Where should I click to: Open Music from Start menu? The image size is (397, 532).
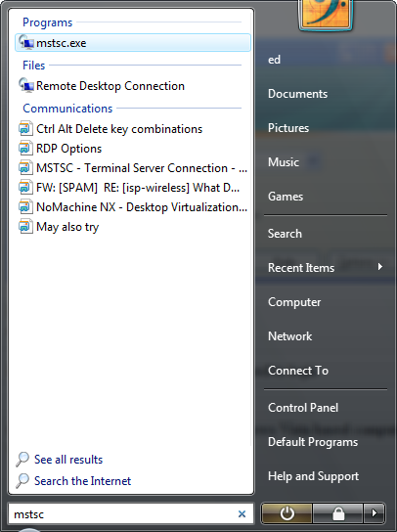tap(284, 162)
